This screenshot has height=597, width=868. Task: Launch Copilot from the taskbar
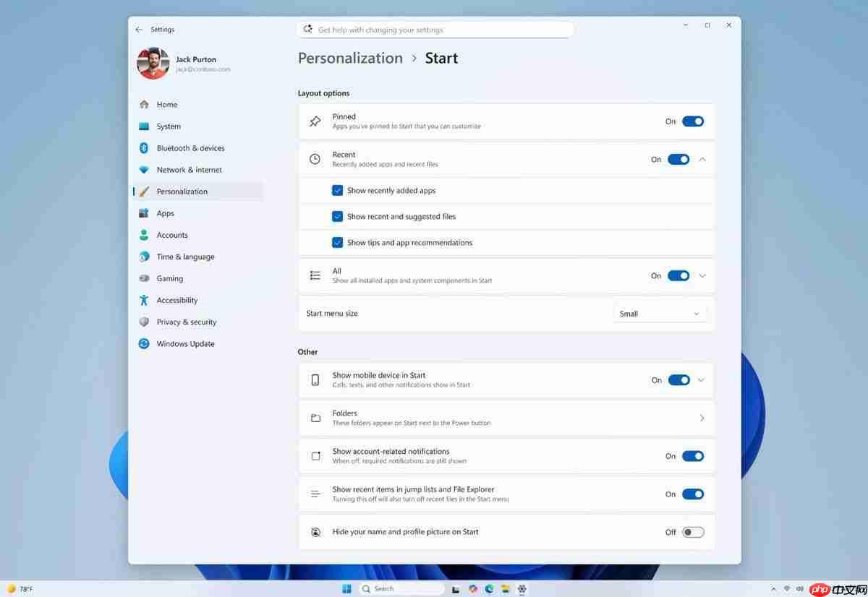[473, 589]
